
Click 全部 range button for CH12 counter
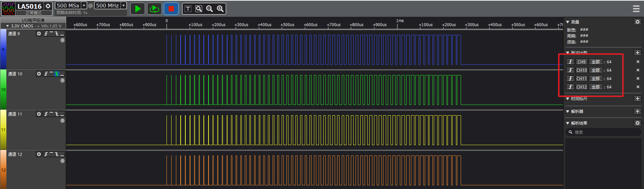click(x=595, y=87)
